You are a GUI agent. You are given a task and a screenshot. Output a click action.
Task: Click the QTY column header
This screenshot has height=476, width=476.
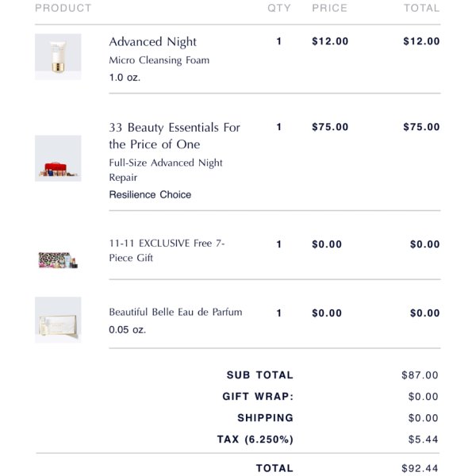pyautogui.click(x=279, y=8)
